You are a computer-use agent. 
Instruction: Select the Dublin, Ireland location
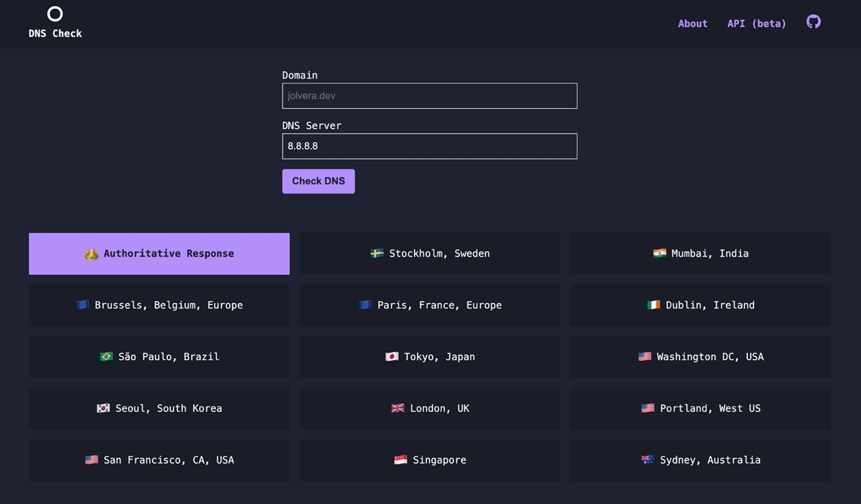pos(700,305)
